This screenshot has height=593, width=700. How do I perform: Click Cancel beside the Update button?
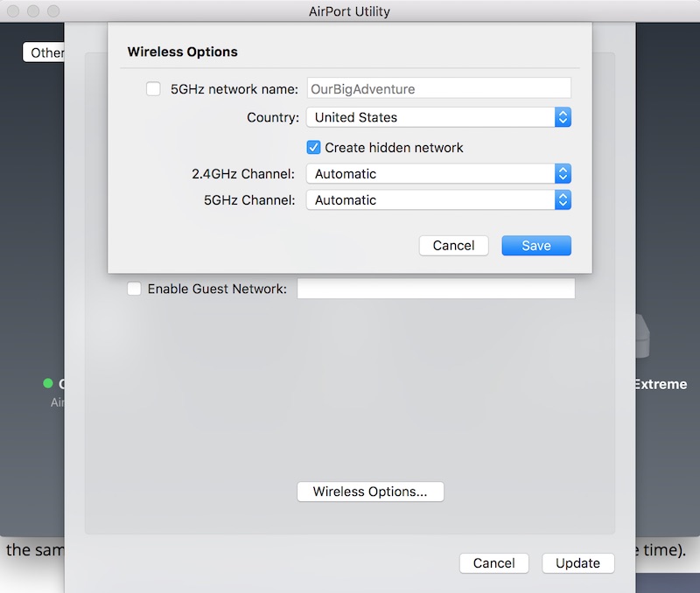(493, 563)
